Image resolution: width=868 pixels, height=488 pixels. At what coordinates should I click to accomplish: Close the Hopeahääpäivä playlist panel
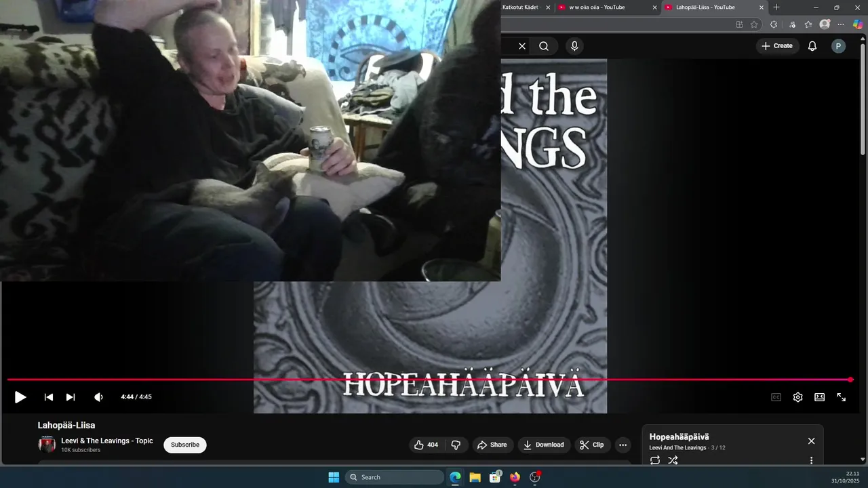click(x=811, y=441)
